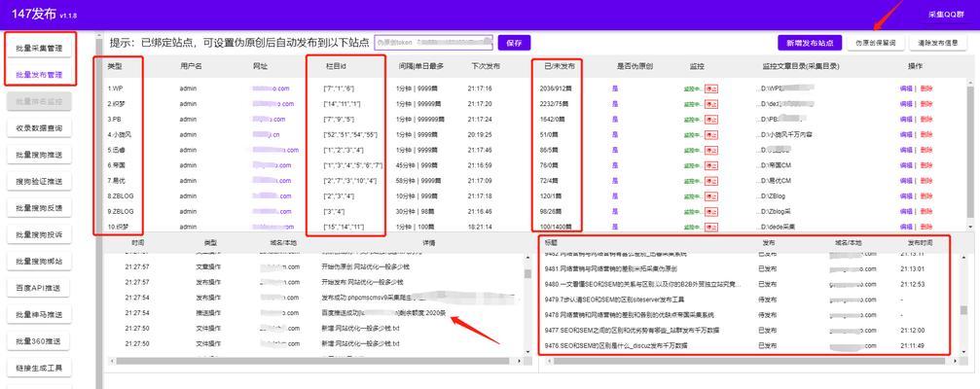Viewport: 980px width, 389px height.
Task: Open 百度API推送 in the sidebar
Action: [x=39, y=288]
